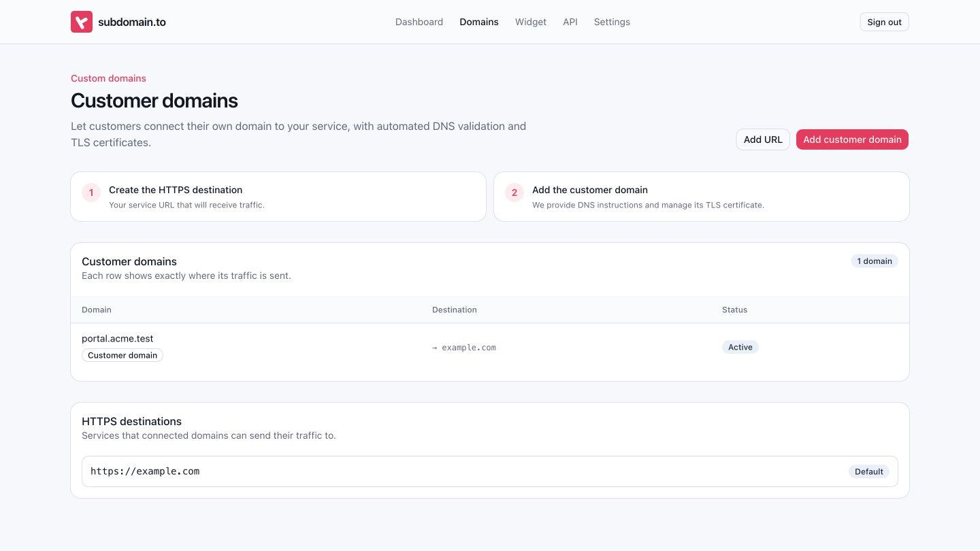This screenshot has height=551, width=980.
Task: Click the Active status badge
Action: (740, 347)
